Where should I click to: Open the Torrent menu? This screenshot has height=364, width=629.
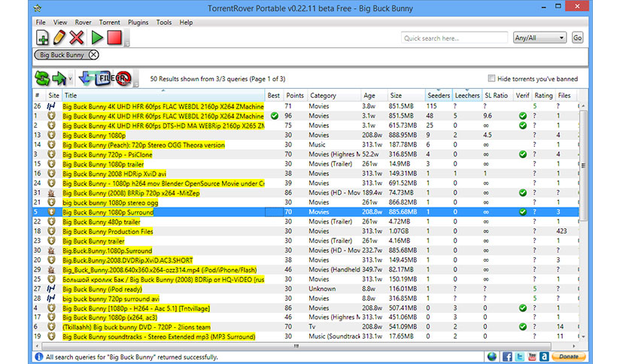tap(110, 23)
